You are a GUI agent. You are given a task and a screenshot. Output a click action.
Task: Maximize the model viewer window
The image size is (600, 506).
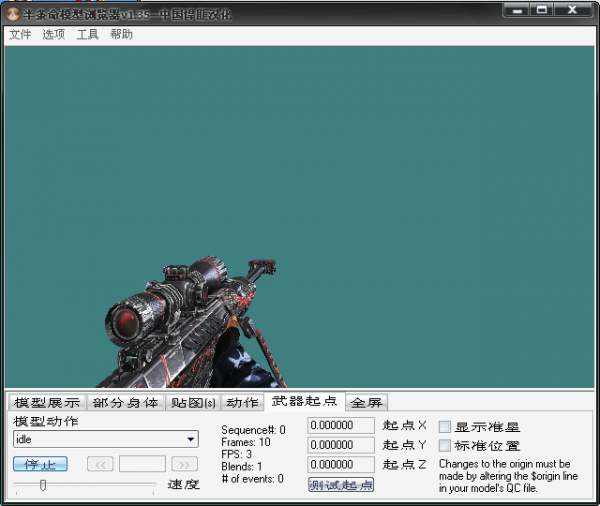click(x=542, y=10)
